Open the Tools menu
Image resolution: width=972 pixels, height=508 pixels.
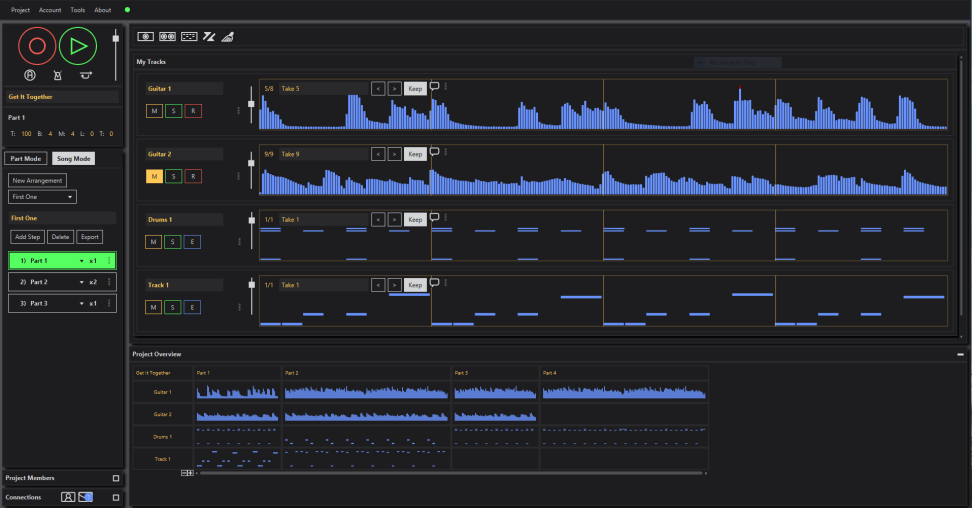click(78, 10)
